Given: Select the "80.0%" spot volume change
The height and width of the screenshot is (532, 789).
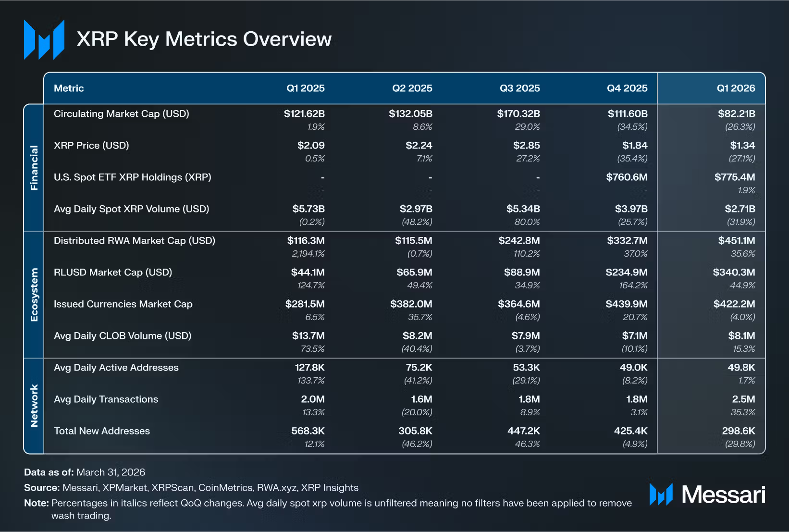Looking at the screenshot, I should 528,222.
